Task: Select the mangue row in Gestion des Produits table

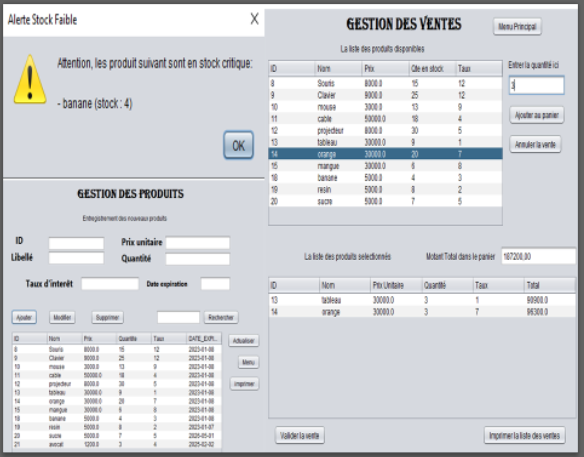Action: coord(117,410)
